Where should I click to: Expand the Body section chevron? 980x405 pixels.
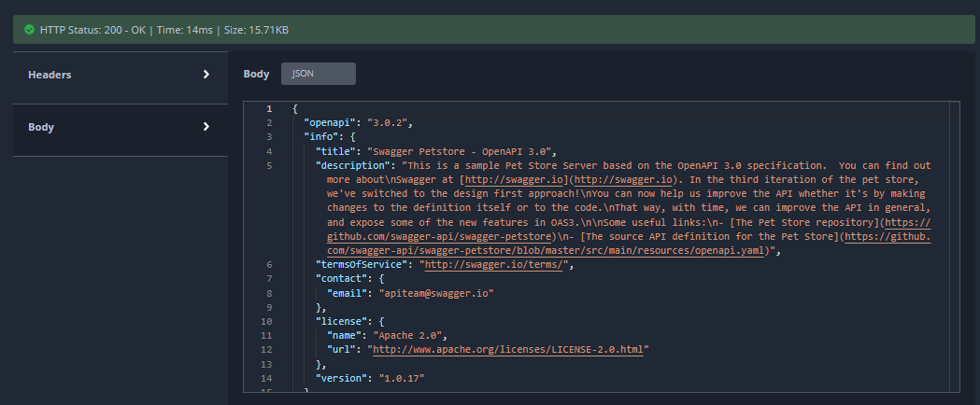click(206, 127)
